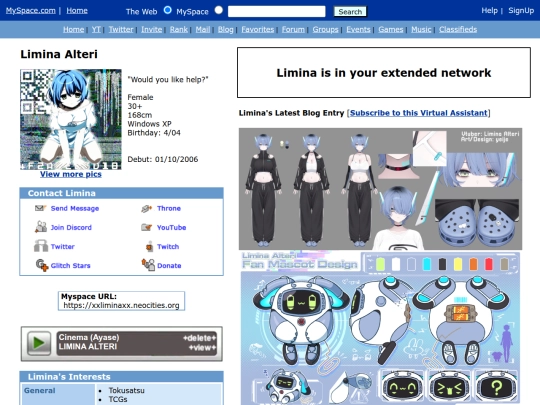Viewport: 540px width, 405px height.
Task: Click Twitter text link in Contact box
Action: [62, 246]
